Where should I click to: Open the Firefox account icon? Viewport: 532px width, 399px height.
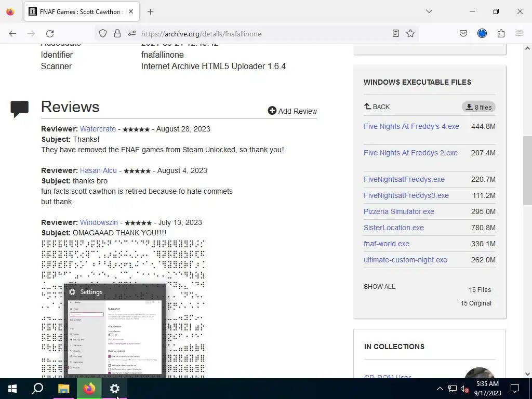click(482, 33)
